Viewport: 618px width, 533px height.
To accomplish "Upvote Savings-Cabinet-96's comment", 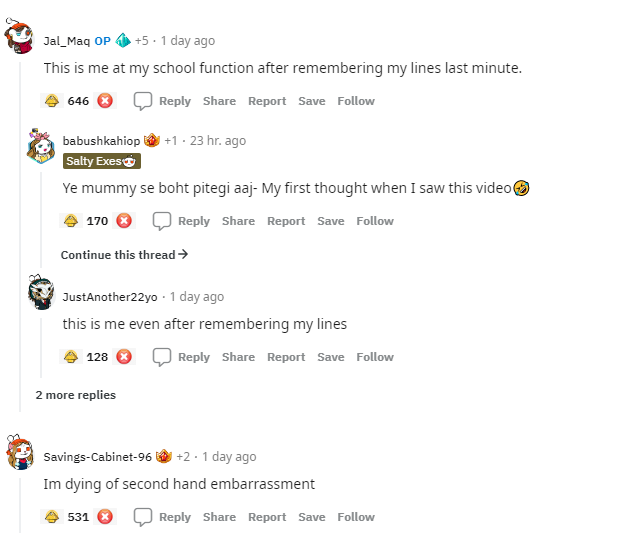I will click(52, 517).
